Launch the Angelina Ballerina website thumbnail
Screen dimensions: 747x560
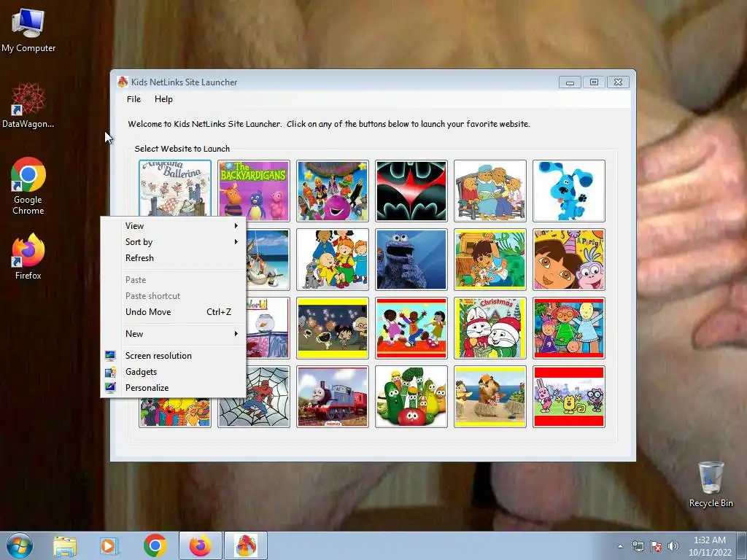175,189
